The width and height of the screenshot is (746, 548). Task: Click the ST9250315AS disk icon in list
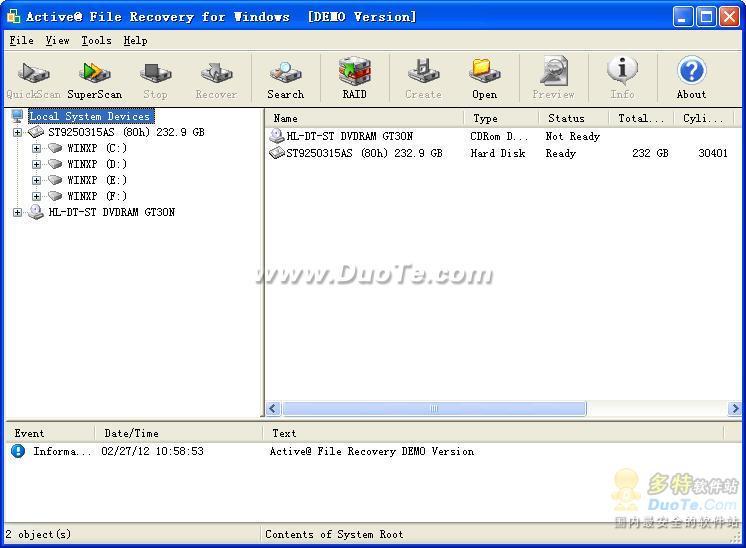pos(276,153)
